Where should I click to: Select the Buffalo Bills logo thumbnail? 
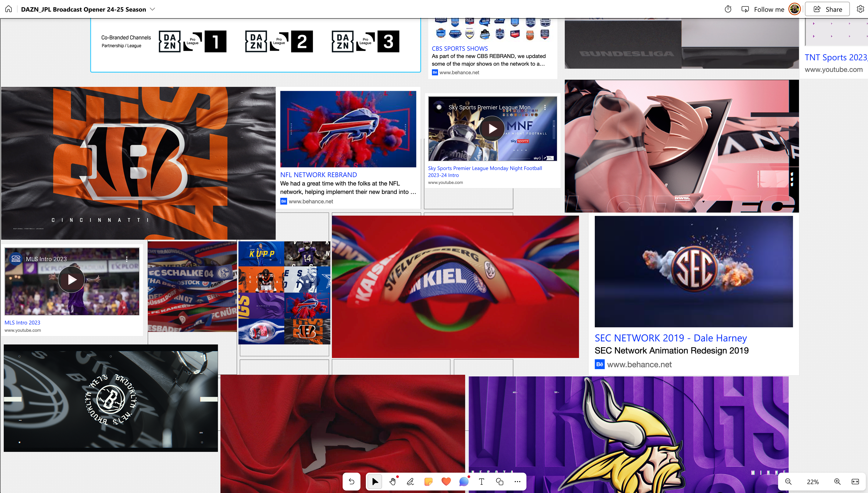tap(348, 129)
